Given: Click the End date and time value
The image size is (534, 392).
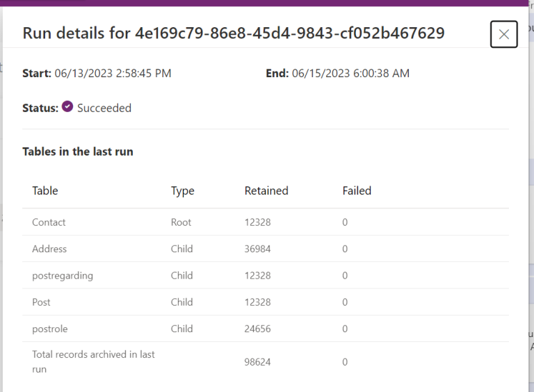Looking at the screenshot, I should (350, 73).
